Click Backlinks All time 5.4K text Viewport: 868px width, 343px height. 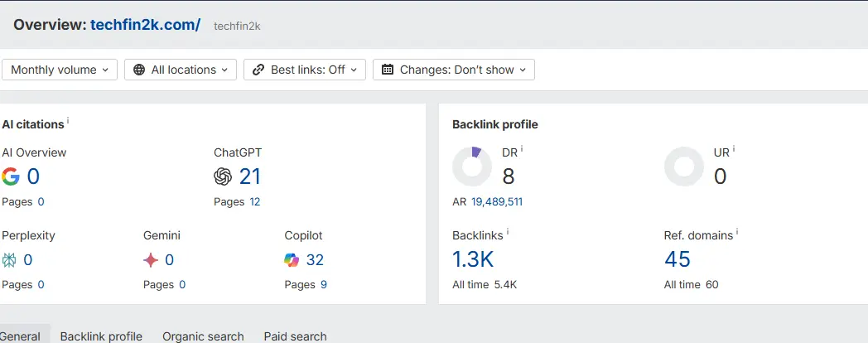point(485,285)
